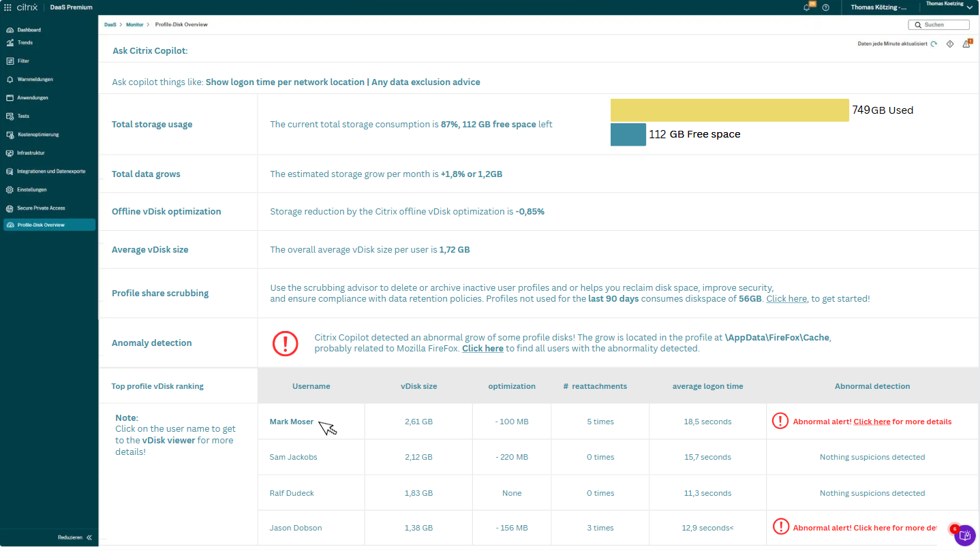The width and height of the screenshot is (980, 553).
Task: Click the yellow 749 GB Used bar
Action: (730, 110)
